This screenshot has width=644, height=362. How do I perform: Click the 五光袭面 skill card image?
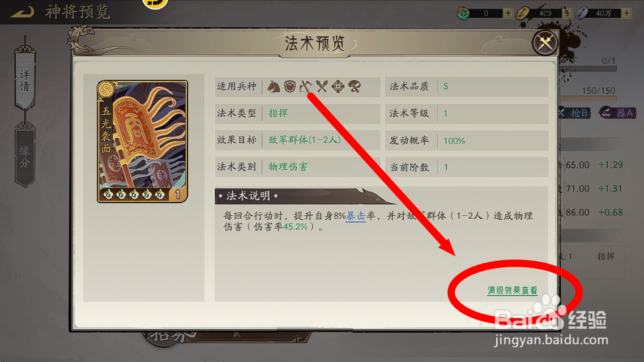pyautogui.click(x=143, y=142)
